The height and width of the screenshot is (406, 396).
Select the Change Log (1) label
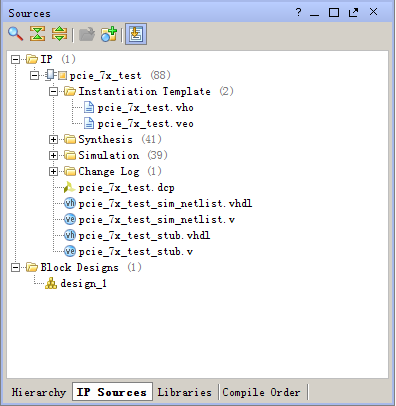click(120, 171)
